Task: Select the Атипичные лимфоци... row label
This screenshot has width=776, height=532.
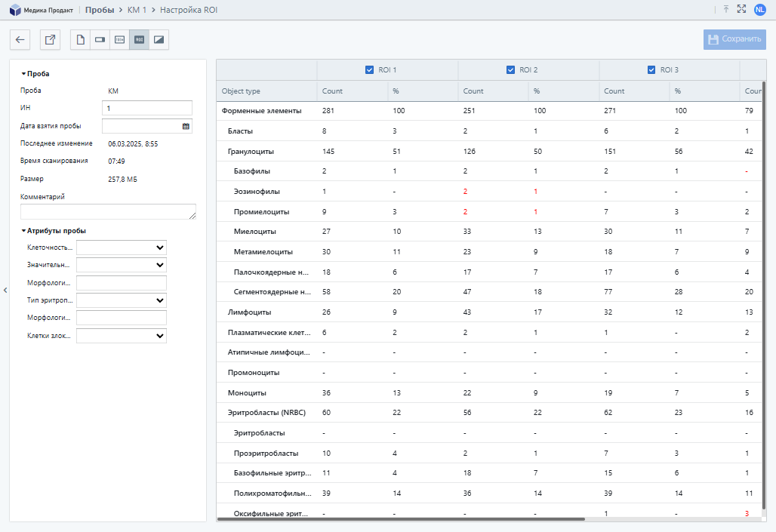Action: tap(269, 352)
